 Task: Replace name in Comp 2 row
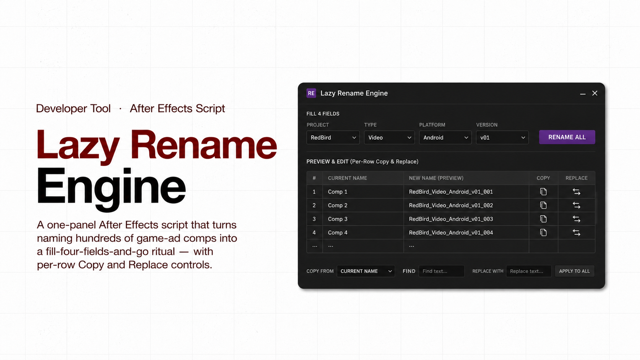[576, 205]
